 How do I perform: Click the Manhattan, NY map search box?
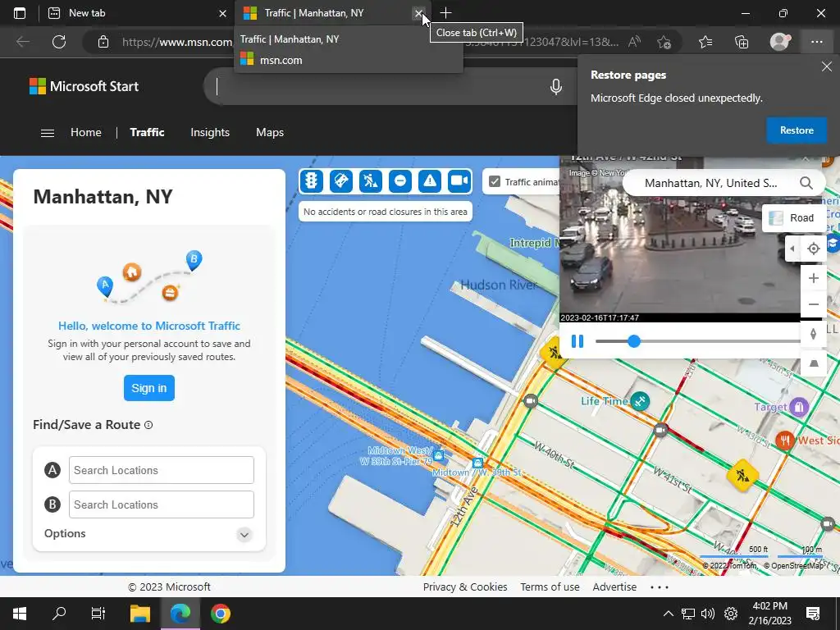(x=710, y=183)
